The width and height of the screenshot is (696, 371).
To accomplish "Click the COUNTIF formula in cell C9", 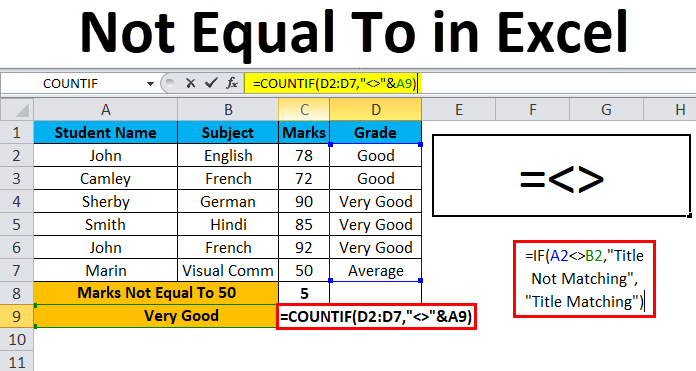I will coord(376,316).
